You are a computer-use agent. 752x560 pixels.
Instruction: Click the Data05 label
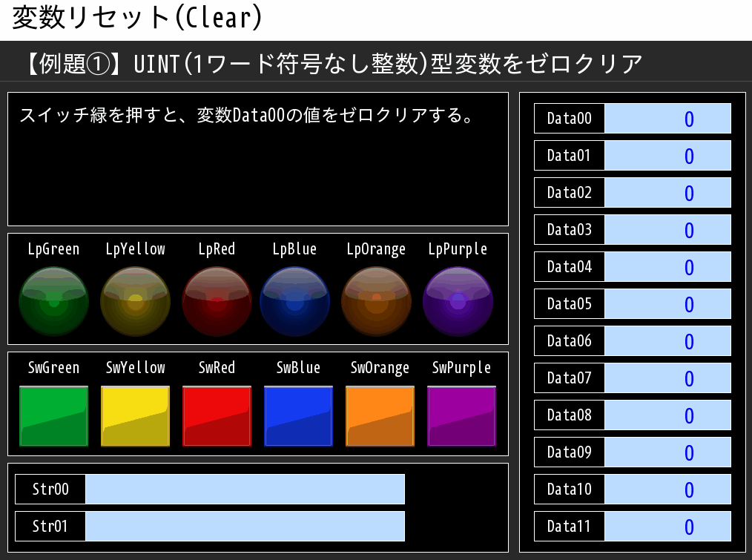click(570, 304)
